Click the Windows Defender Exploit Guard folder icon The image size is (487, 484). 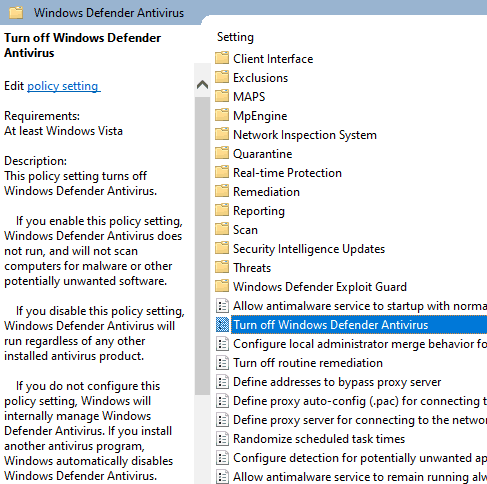tap(222, 286)
